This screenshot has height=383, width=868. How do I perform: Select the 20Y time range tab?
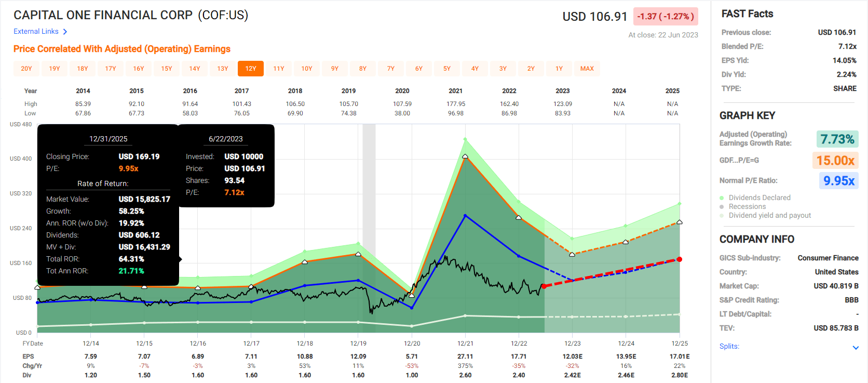point(26,69)
